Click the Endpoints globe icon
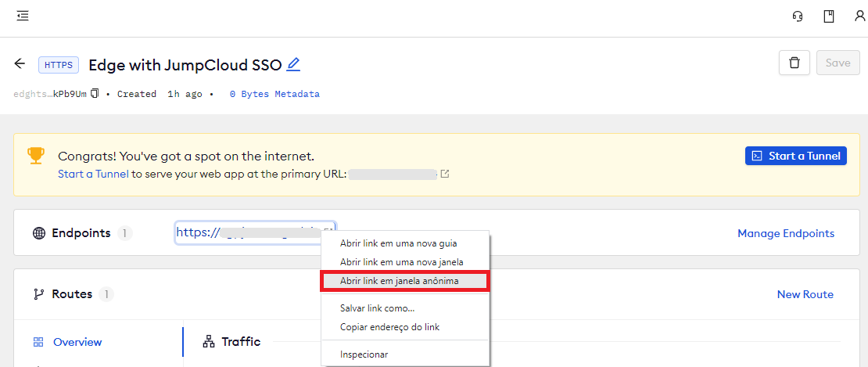 click(x=39, y=233)
